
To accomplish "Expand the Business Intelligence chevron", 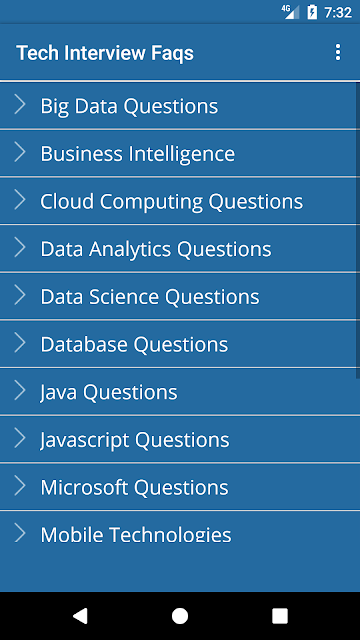I will [x=20, y=153].
